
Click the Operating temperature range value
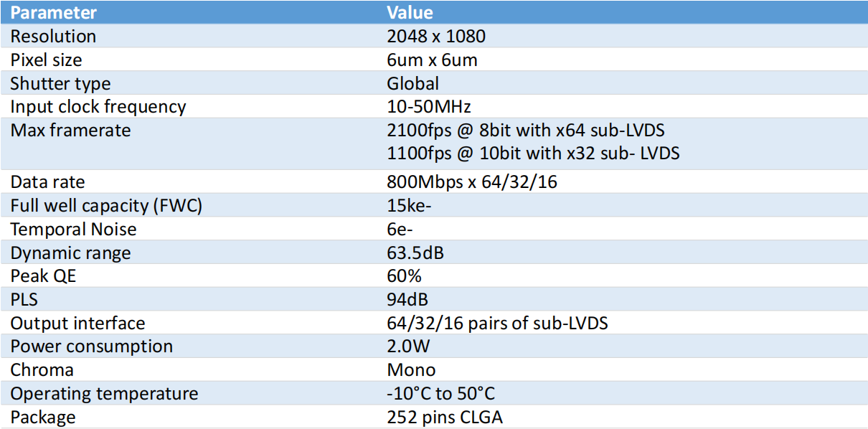[440, 394]
